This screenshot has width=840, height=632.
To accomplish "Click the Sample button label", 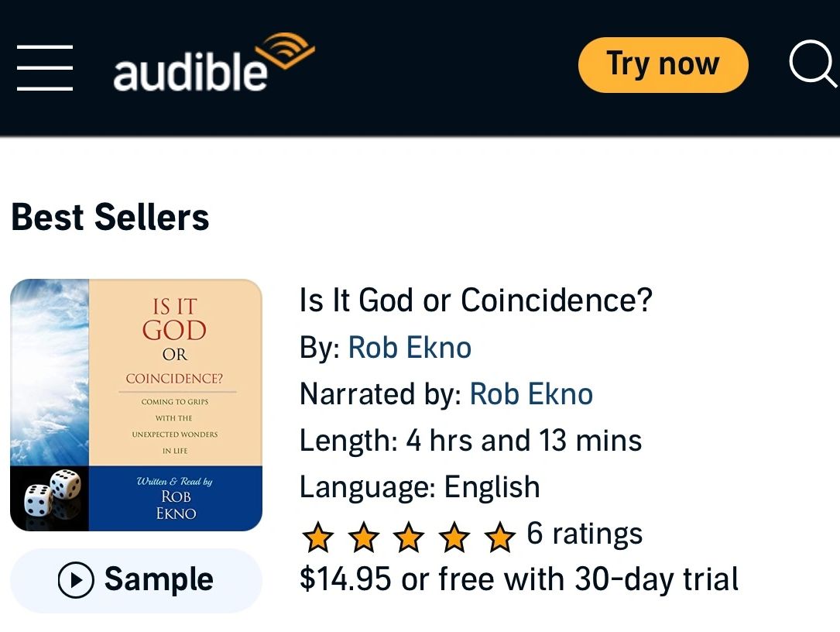I will 159,580.
